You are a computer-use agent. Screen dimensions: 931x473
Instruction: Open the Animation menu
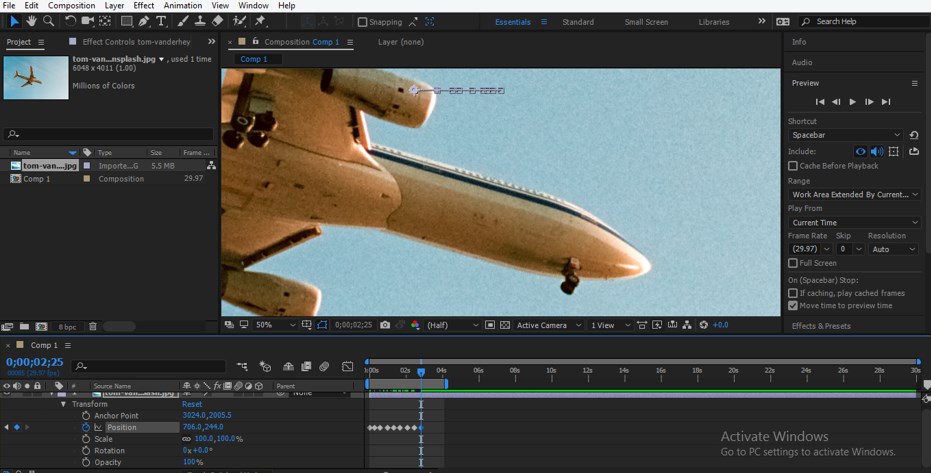tap(183, 5)
